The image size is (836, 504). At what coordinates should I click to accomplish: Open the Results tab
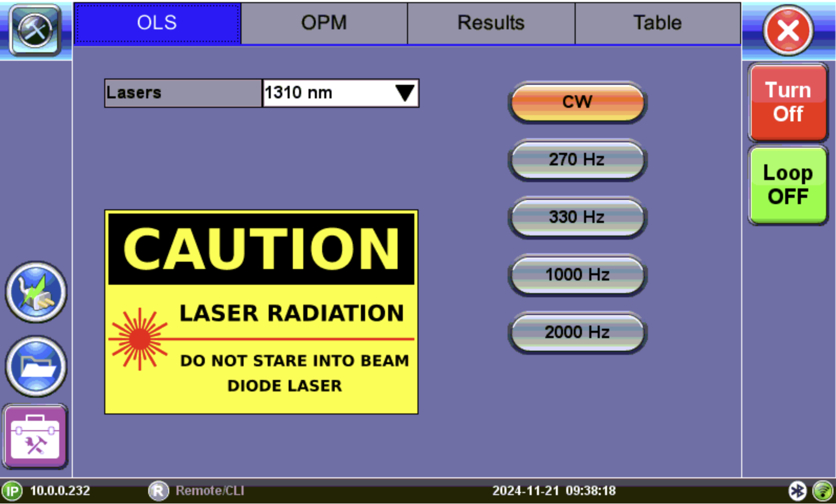pyautogui.click(x=491, y=23)
